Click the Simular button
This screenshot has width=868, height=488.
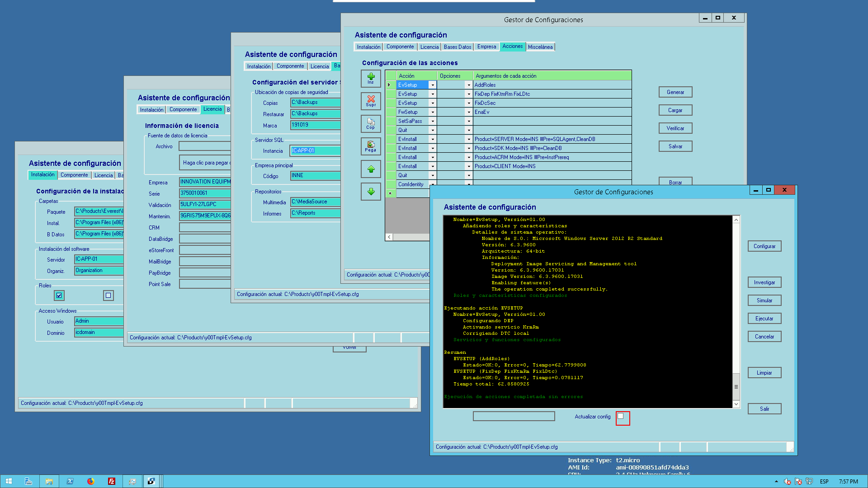764,300
